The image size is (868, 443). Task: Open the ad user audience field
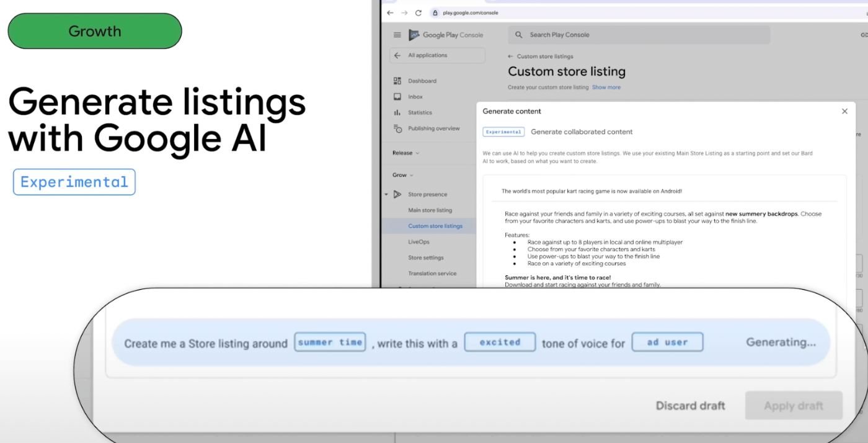[668, 342]
